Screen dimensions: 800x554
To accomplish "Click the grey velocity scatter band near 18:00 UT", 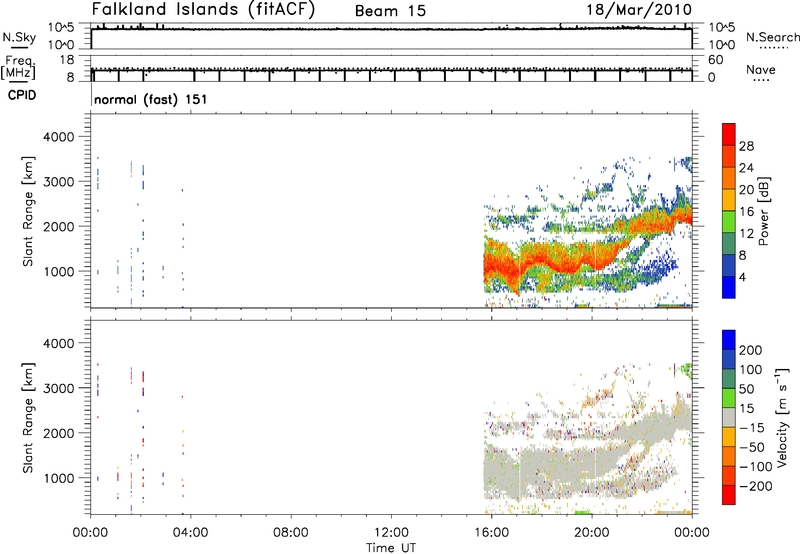I will (541, 462).
